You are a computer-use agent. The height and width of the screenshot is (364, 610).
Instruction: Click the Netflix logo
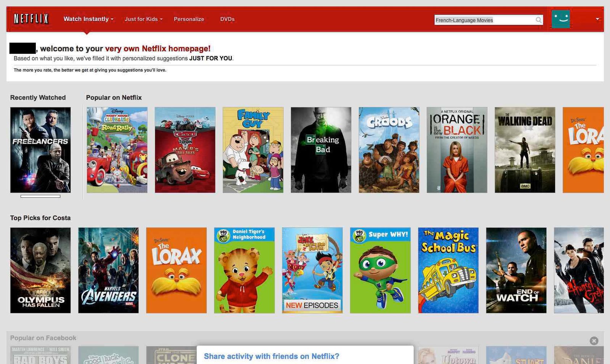click(31, 19)
